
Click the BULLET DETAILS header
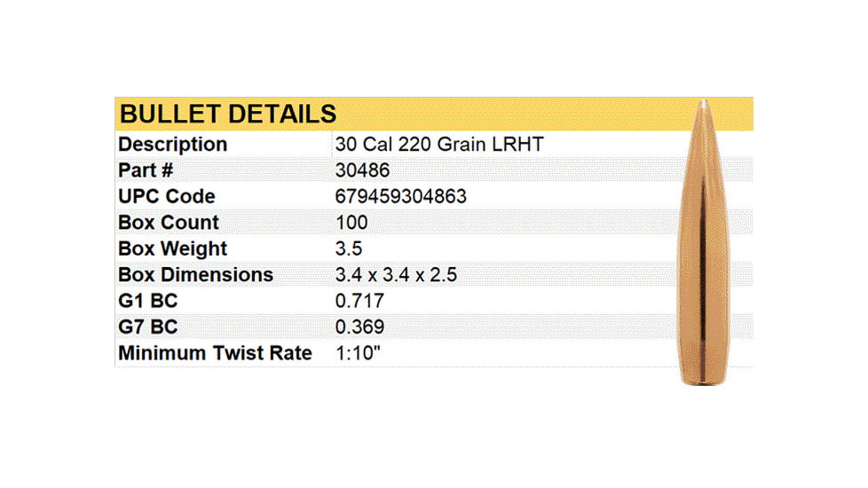(228, 114)
